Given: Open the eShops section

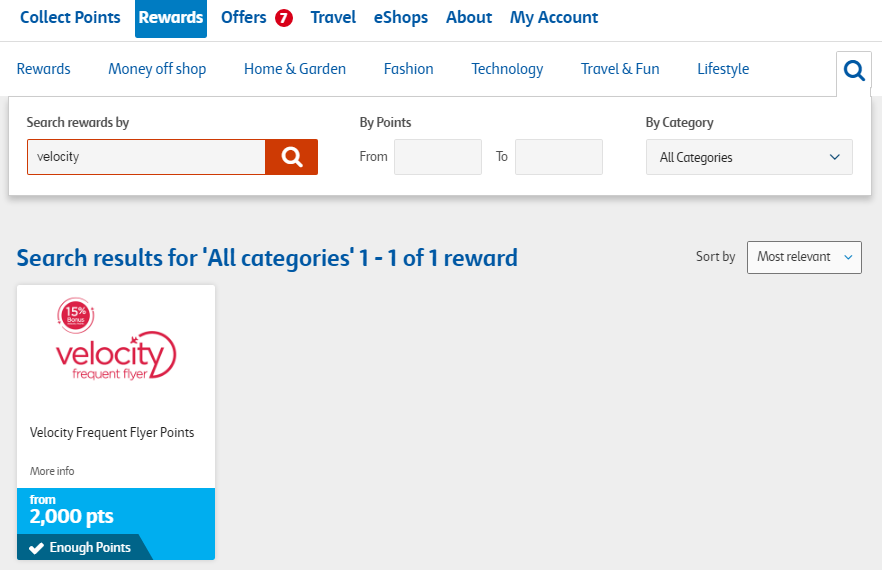Looking at the screenshot, I should 400,18.
